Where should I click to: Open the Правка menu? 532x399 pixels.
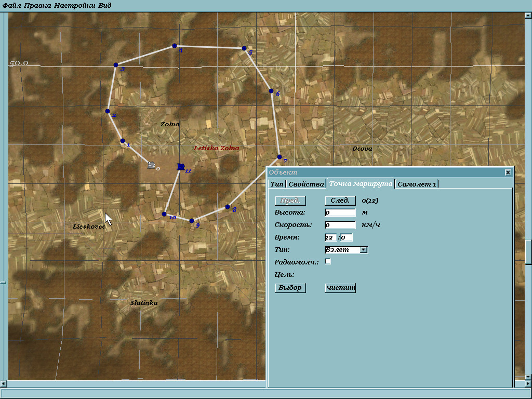(x=37, y=5)
